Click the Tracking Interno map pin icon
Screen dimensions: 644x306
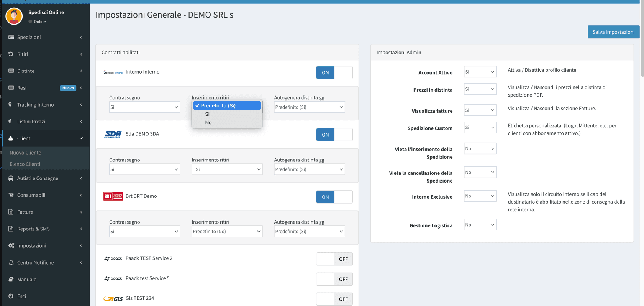pyautogui.click(x=10, y=105)
